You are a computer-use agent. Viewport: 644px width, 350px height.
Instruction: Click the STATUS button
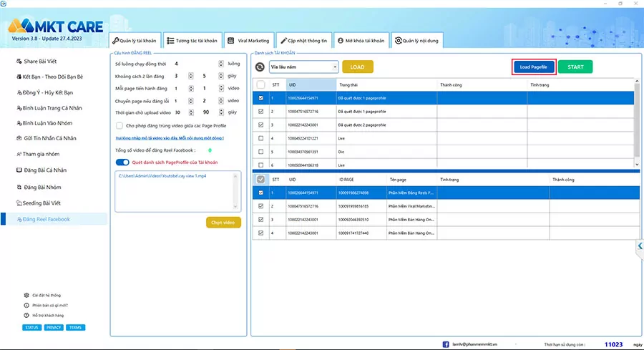point(31,327)
